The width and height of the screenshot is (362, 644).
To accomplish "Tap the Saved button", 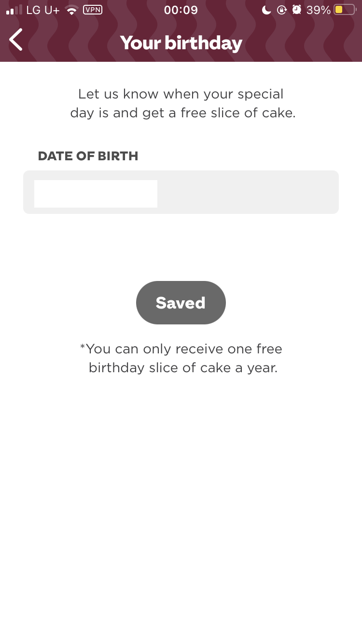I will click(x=181, y=303).
